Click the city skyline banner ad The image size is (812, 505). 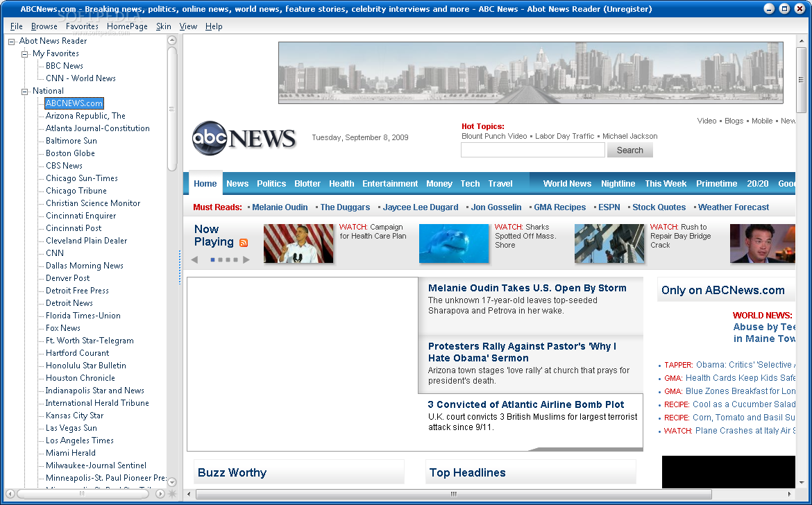[531, 73]
